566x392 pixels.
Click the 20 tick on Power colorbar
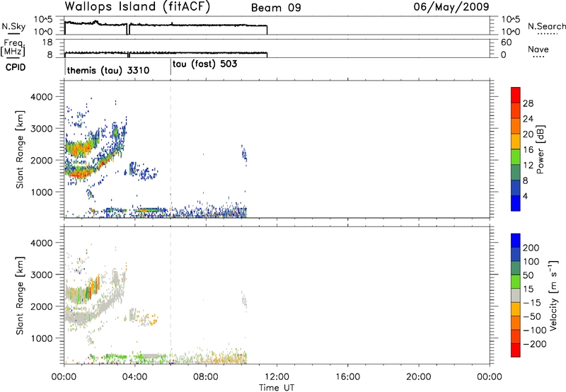click(x=528, y=134)
